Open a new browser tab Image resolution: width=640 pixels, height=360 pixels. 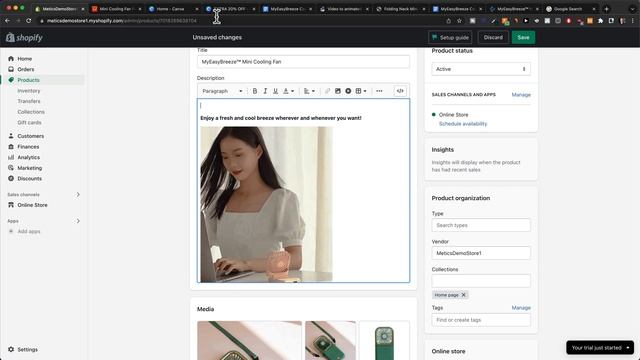606,9
